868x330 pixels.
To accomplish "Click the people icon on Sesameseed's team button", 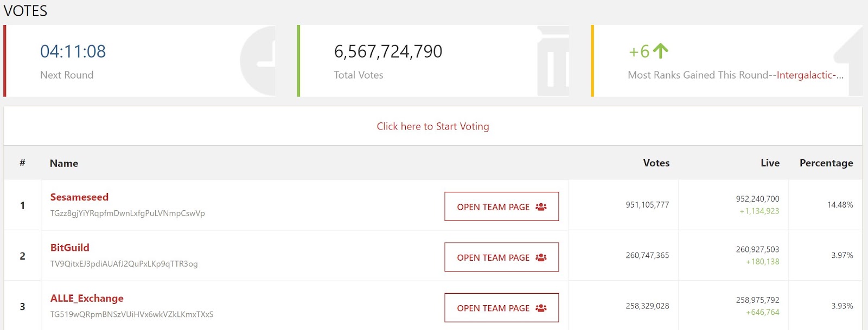I will click(x=541, y=206).
